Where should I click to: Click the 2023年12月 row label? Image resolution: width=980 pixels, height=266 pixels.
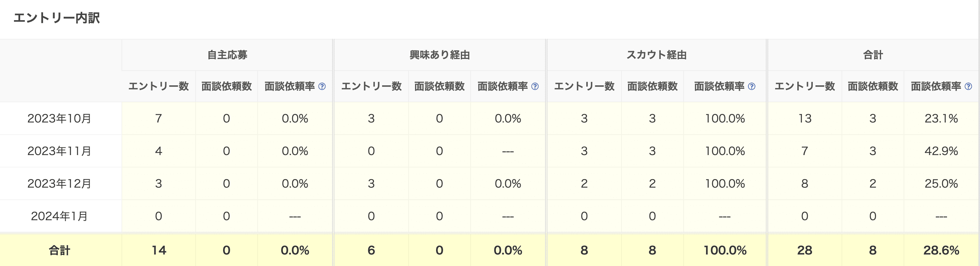click(x=59, y=183)
